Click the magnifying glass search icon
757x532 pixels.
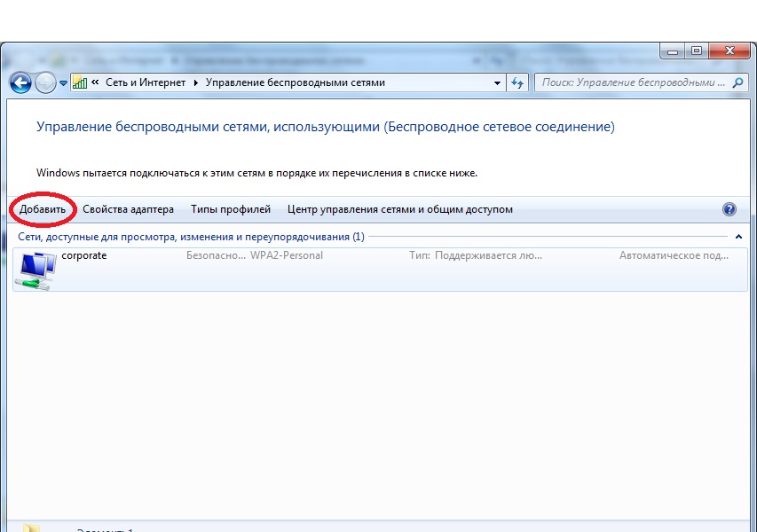(737, 83)
